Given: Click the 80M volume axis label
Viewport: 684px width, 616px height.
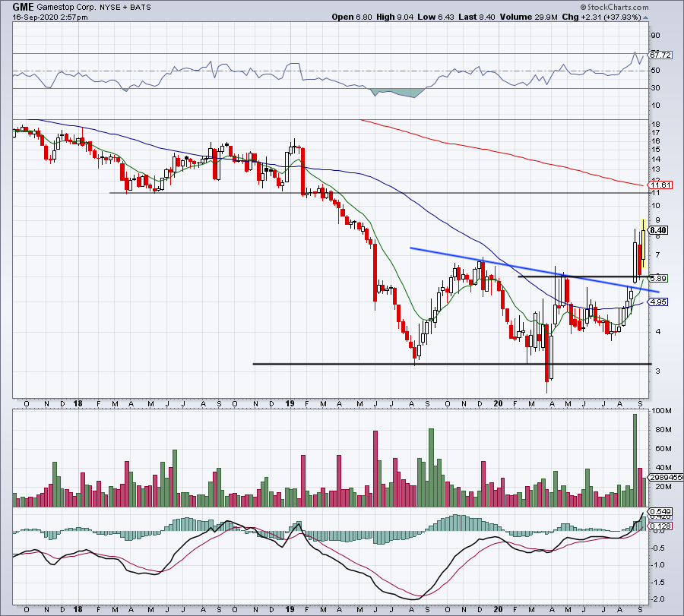Looking at the screenshot, I should point(663,429).
